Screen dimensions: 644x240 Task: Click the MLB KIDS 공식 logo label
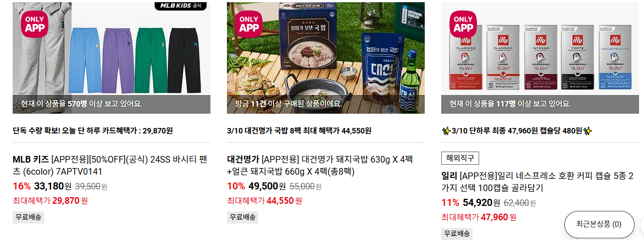point(181,6)
